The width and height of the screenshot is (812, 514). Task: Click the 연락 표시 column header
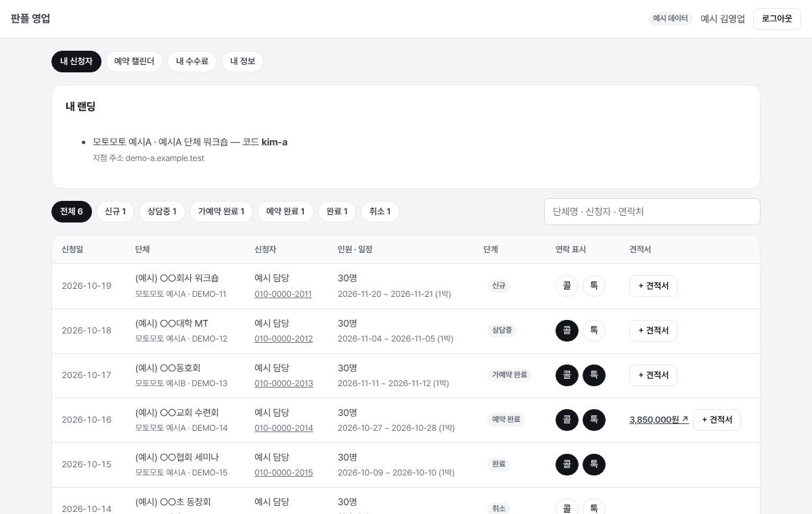[570, 250]
